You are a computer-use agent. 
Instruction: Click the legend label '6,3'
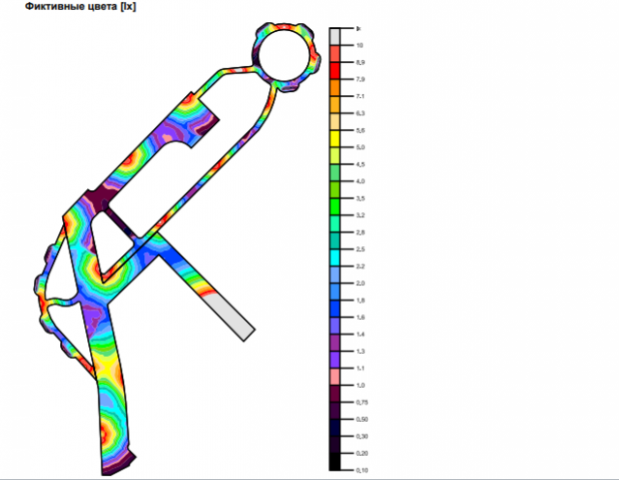click(x=360, y=113)
